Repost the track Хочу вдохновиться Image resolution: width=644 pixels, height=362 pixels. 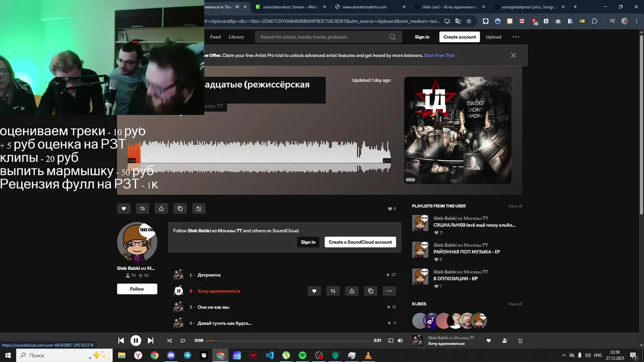coord(333,291)
